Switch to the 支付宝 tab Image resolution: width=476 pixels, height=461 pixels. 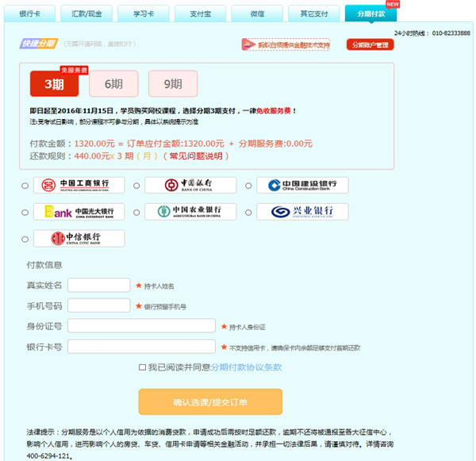201,13
